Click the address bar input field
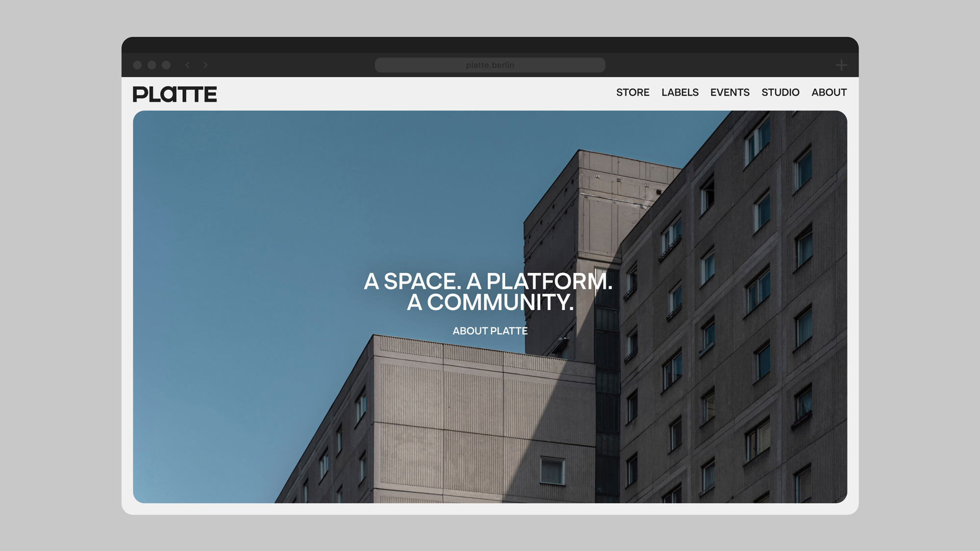980x551 pixels. [x=490, y=65]
